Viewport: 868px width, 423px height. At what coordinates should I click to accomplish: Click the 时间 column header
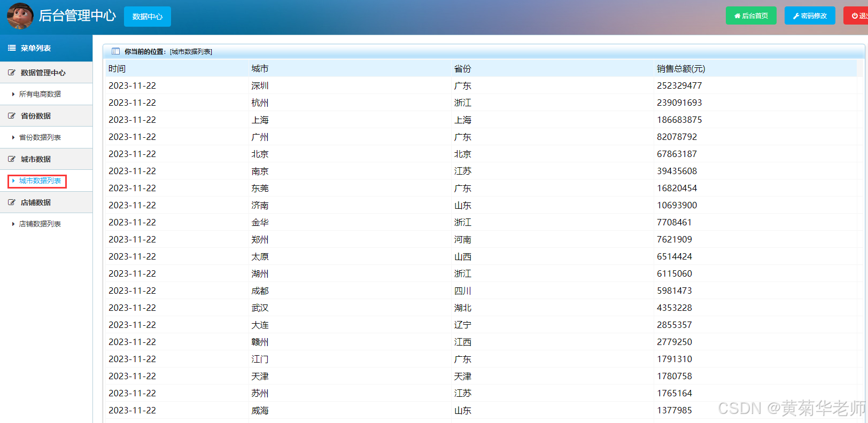[x=117, y=68]
